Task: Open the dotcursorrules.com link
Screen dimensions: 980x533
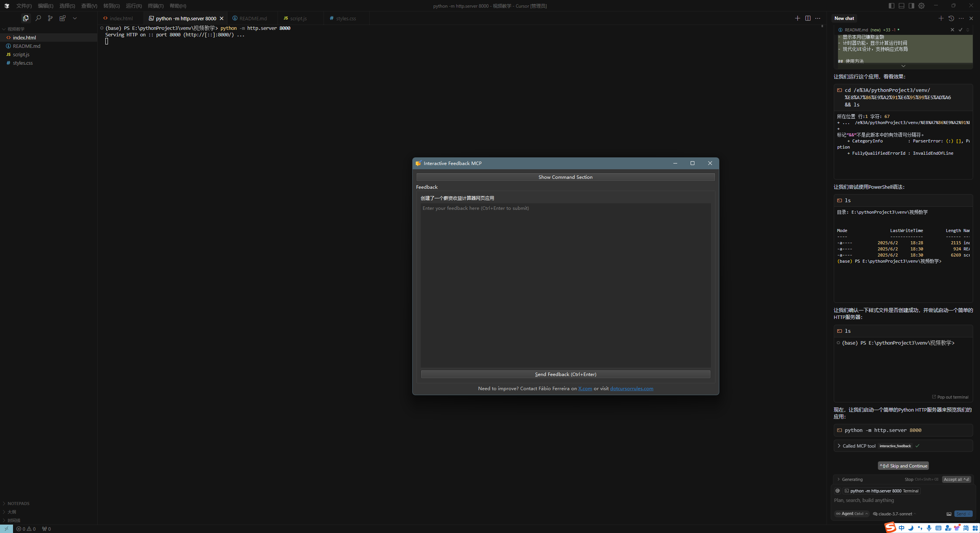Action: 632,388
